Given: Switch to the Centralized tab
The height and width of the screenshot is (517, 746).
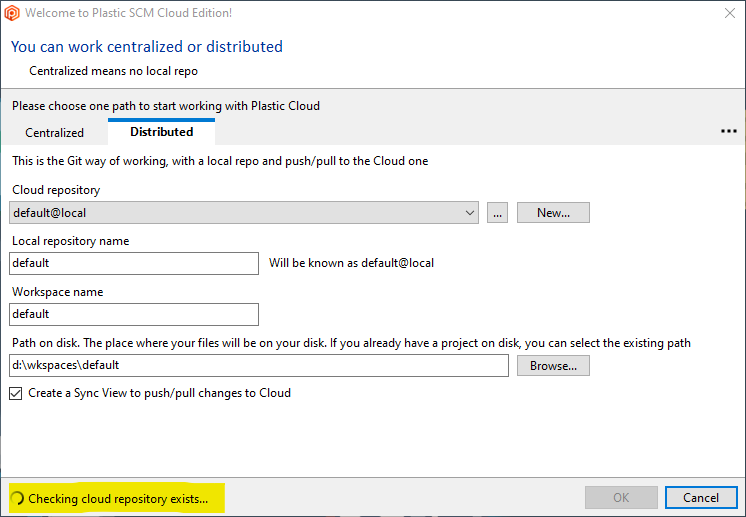Looking at the screenshot, I should (x=54, y=132).
